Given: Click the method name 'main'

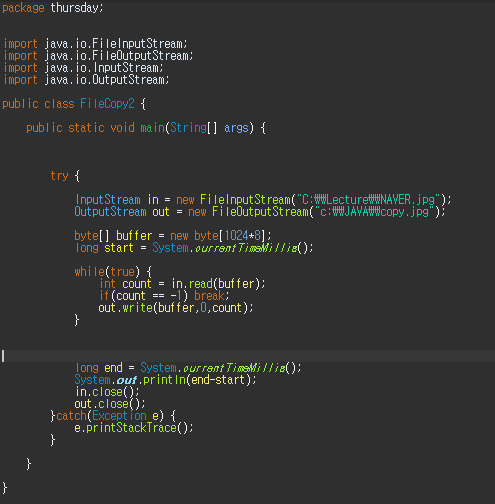Looking at the screenshot, I should coord(152,128).
